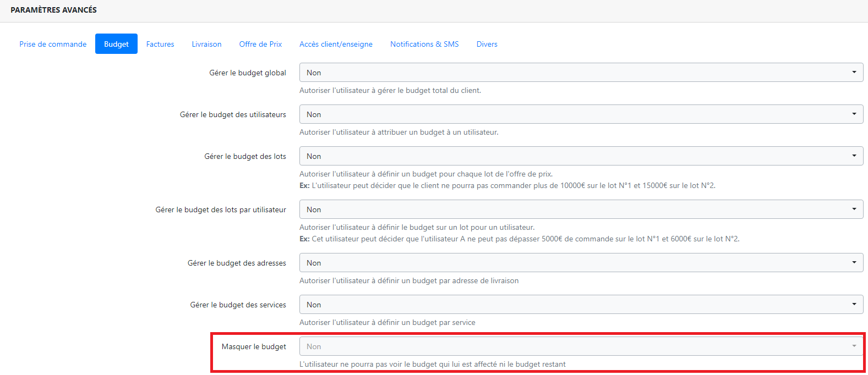The height and width of the screenshot is (375, 868).
Task: Open the Notifications & SMS tab
Action: pyautogui.click(x=424, y=44)
